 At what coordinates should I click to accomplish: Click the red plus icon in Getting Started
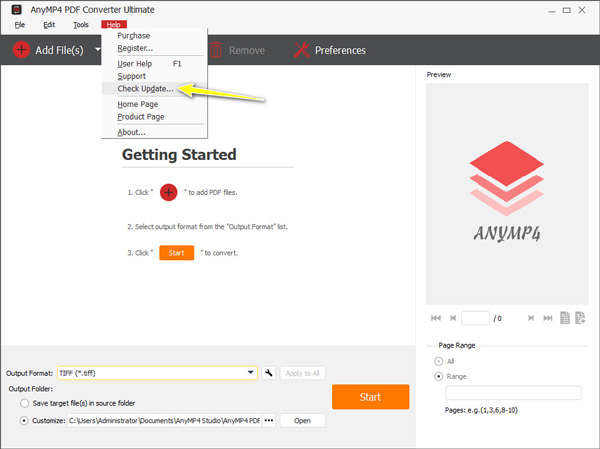169,192
